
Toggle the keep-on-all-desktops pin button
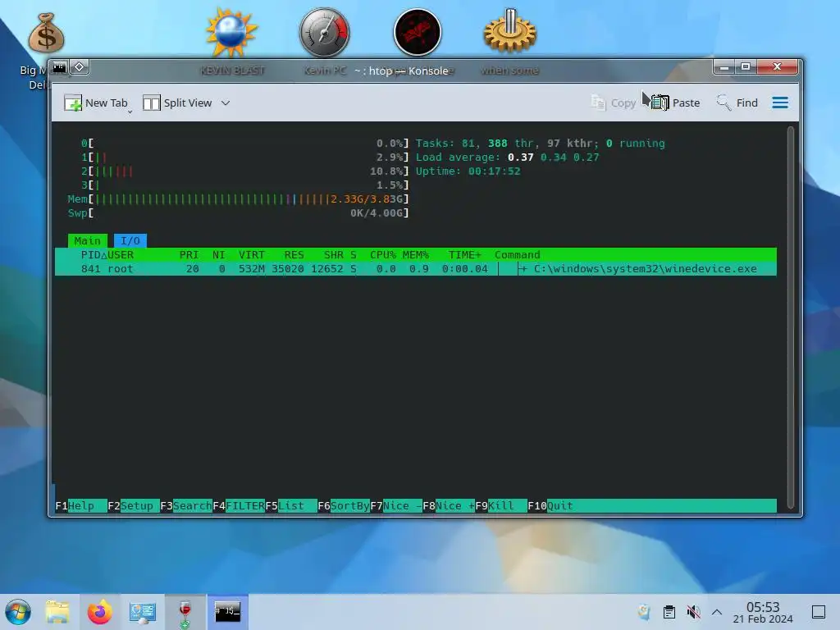(x=80, y=67)
